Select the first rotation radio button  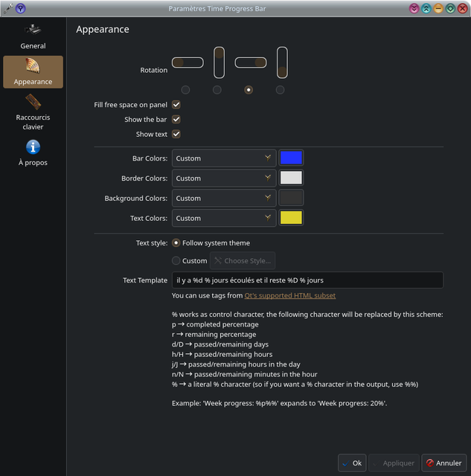(185, 90)
